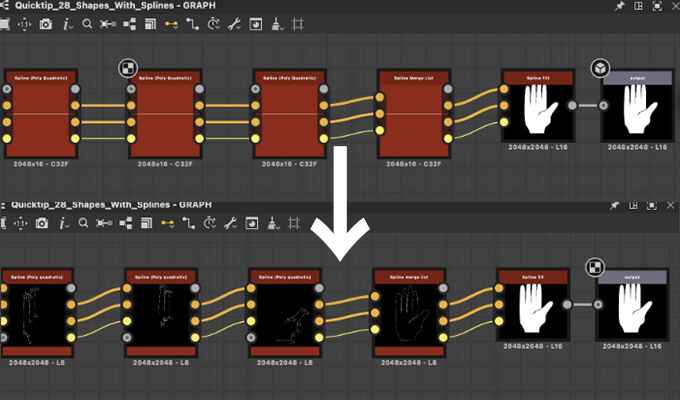Image resolution: width=680 pixels, height=400 pixels.
Task: Click the broom clean-up icon in the top graph toolbar
Action: [x=274, y=23]
